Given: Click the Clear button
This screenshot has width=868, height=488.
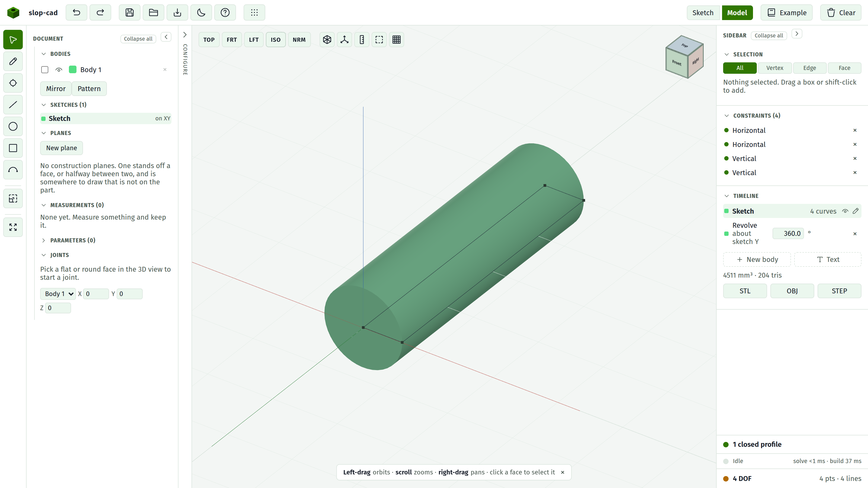Looking at the screenshot, I should 841,12.
